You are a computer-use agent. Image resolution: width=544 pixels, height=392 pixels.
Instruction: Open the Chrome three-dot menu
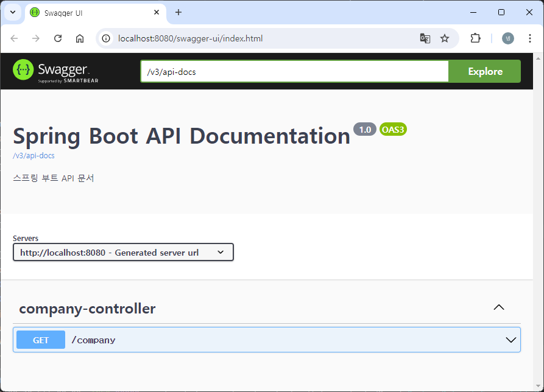coord(530,38)
